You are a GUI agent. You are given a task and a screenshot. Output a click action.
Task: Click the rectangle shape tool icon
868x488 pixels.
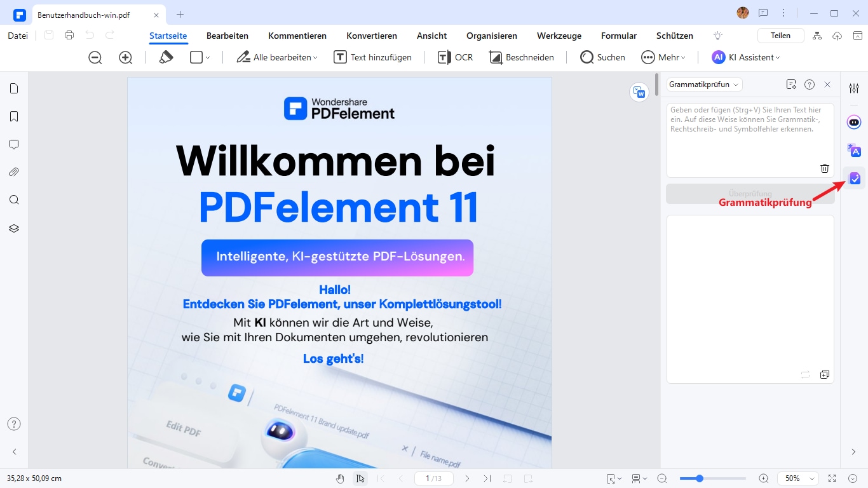click(x=196, y=57)
